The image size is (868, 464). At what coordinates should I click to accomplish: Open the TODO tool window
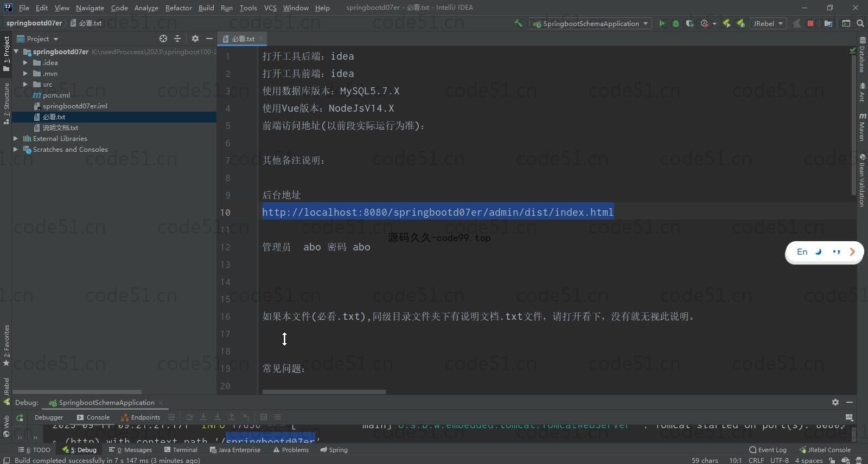point(34,449)
